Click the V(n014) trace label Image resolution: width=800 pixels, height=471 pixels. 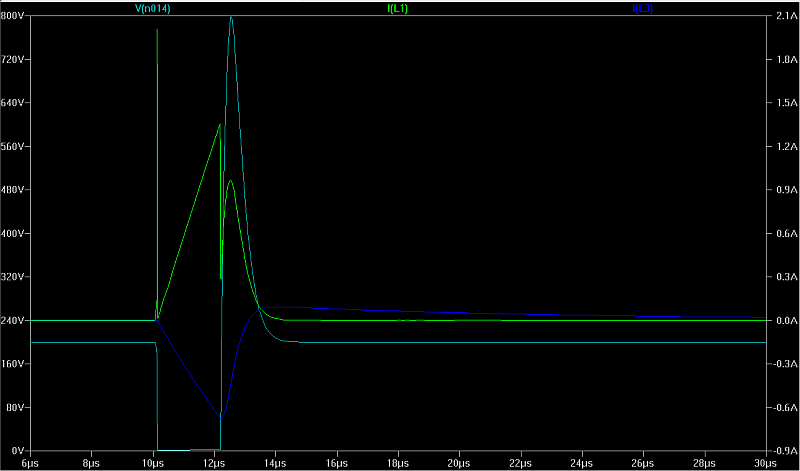coord(153,8)
